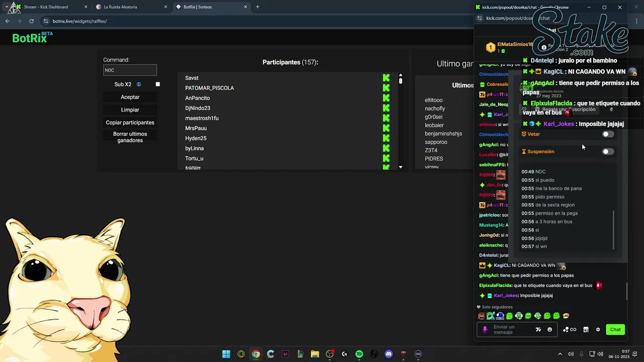Open Spotify from the taskbar
Image resolution: width=644 pixels, height=362 pixels.
pyautogui.click(x=359, y=354)
